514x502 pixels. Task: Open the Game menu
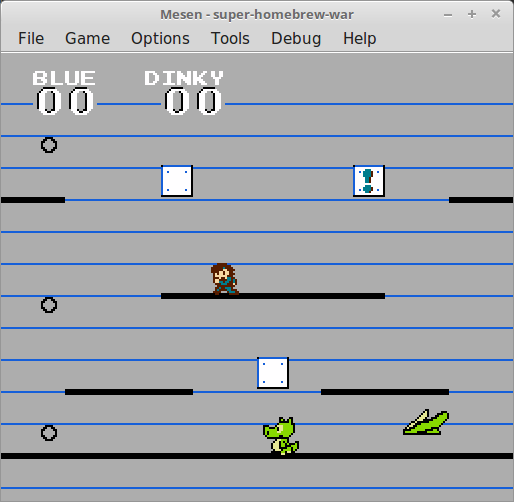pos(87,38)
